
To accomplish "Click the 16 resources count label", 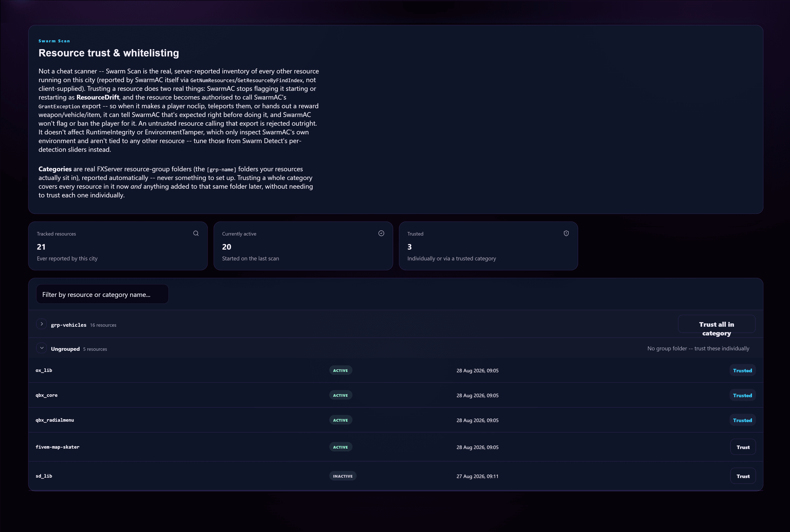I will click(103, 325).
